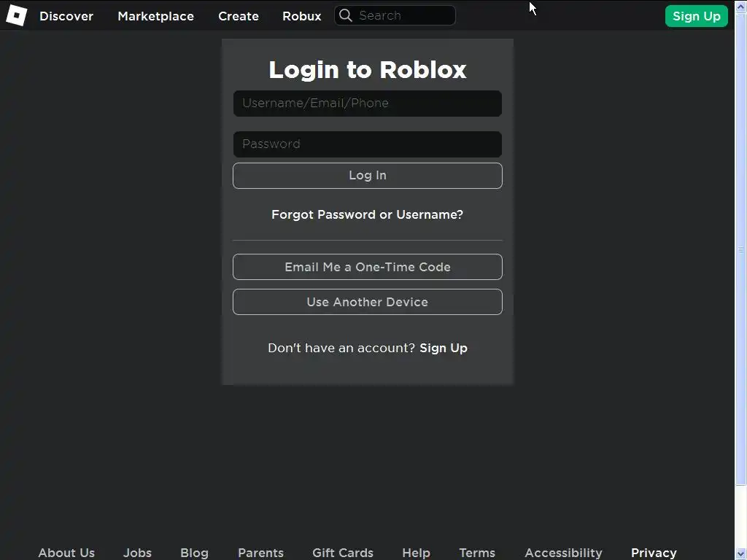Open the Robux page
The width and height of the screenshot is (747, 560).
(x=301, y=16)
